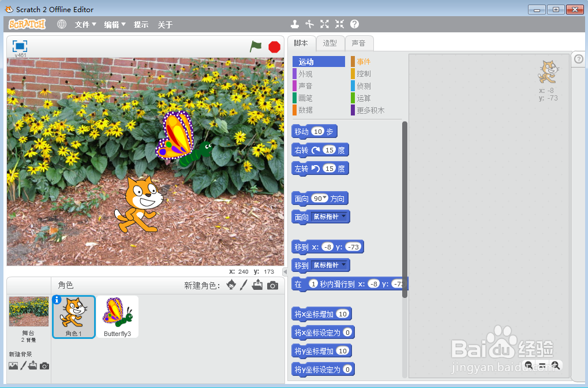Expand direction dropdown in 面向 90 方向 block
The image size is (588, 388).
325,197
